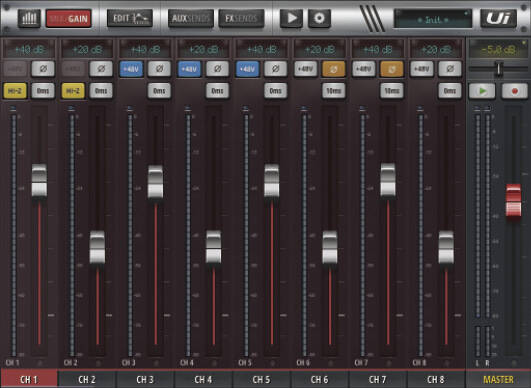Select the CH 5 bottom tab
This screenshot has height=388, width=531.
point(261,379)
